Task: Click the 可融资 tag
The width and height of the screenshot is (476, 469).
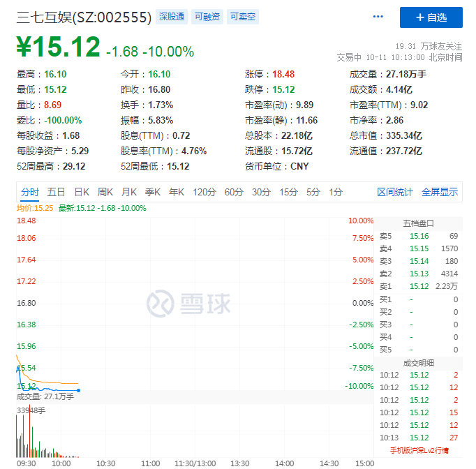Action: coord(207,16)
